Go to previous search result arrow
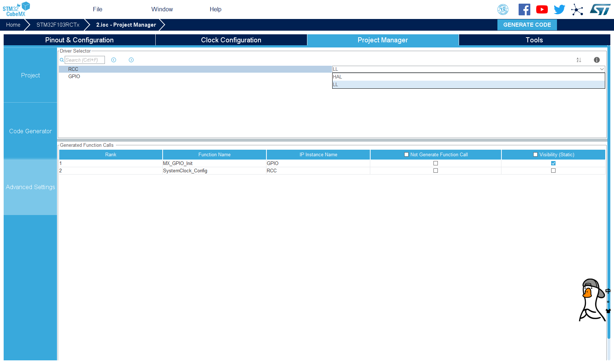 pos(114,60)
